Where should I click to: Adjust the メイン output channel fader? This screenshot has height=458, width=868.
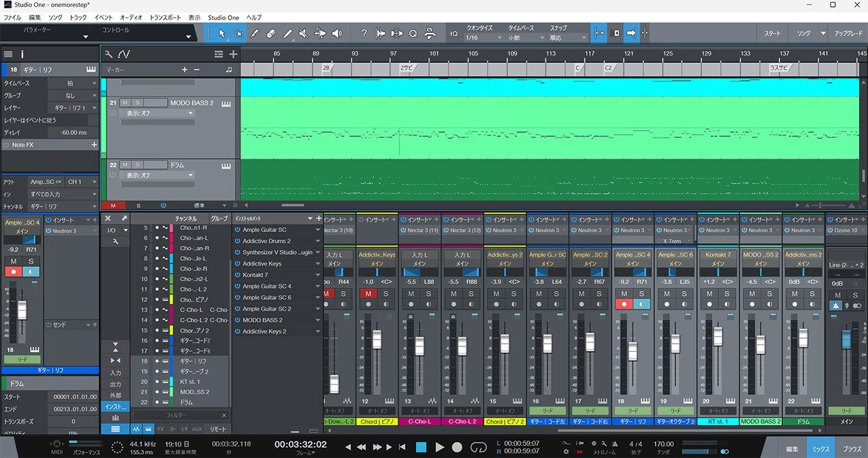coord(845,340)
